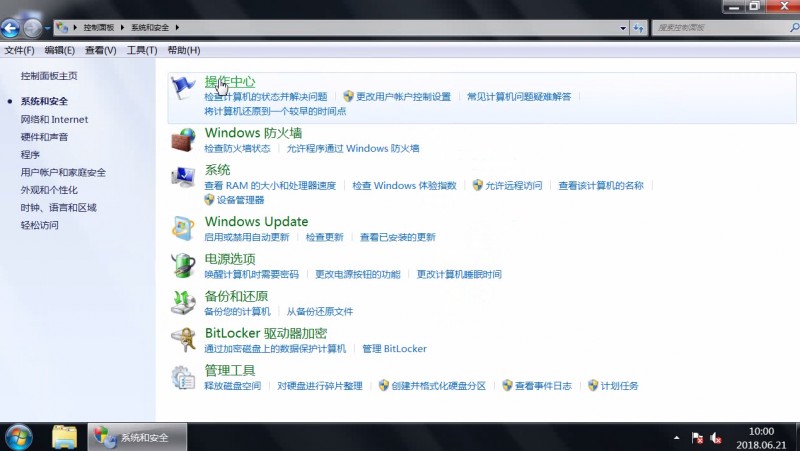Open the Action Center flag icon
Viewport: 800px width, 451px height.
(x=183, y=88)
